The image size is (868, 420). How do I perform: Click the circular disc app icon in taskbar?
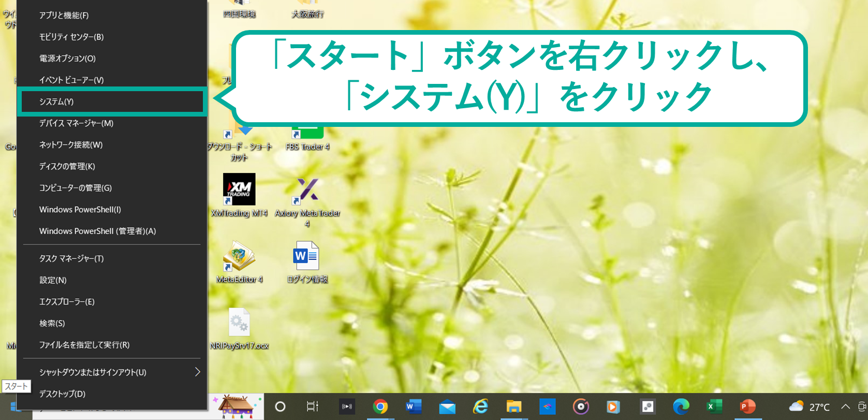pyautogui.click(x=581, y=407)
